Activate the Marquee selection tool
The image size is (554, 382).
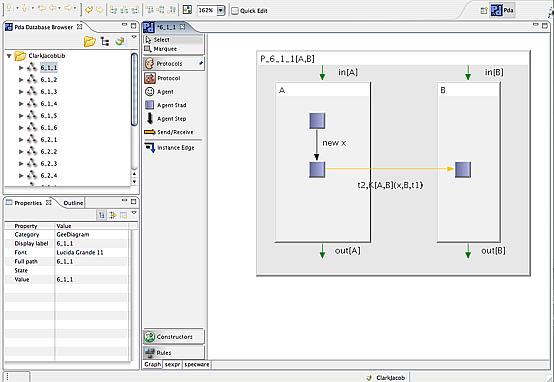(x=161, y=48)
